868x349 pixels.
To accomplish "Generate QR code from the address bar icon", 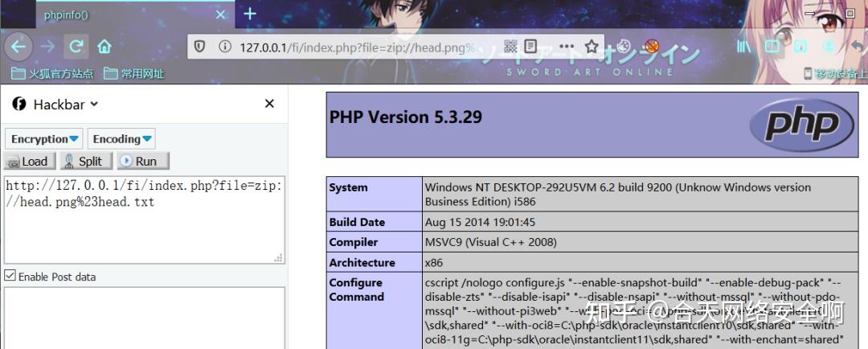I will point(510,47).
